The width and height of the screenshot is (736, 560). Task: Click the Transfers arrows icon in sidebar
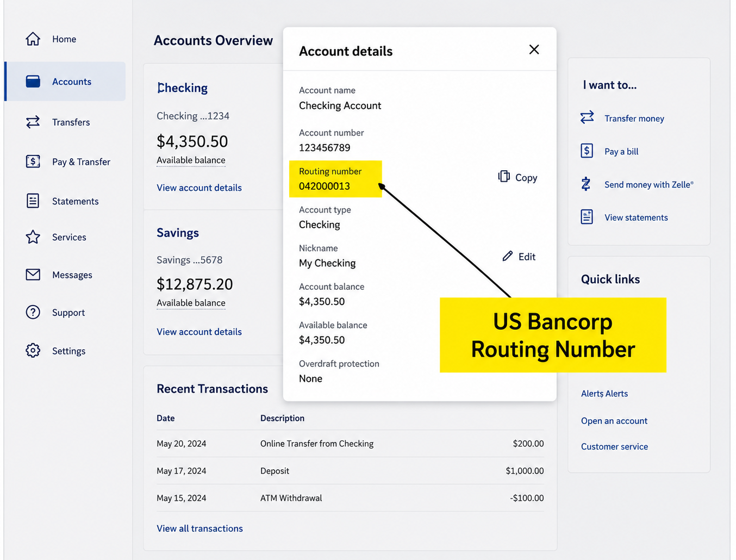click(x=33, y=122)
